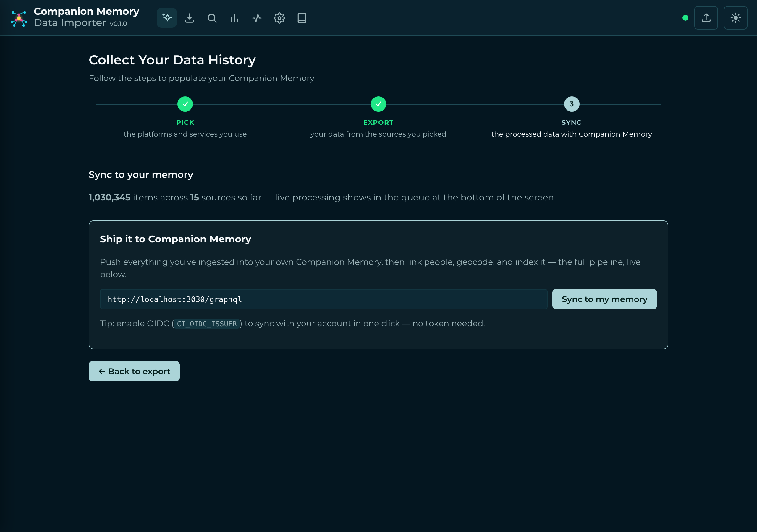Viewport: 757px width, 532px height.
Task: Click the Companion Memory title text
Action: point(86,11)
